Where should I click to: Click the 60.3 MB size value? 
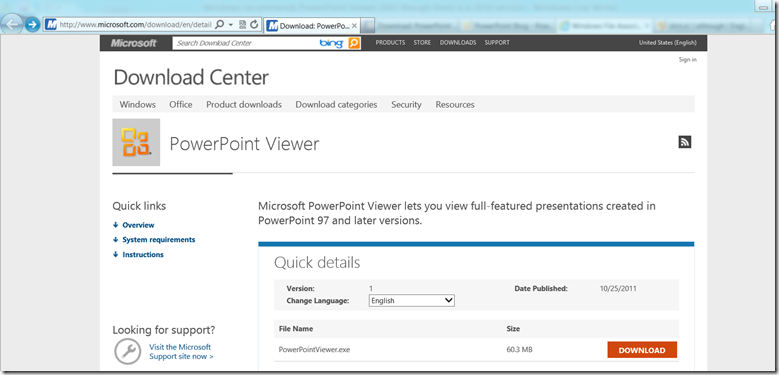point(520,350)
